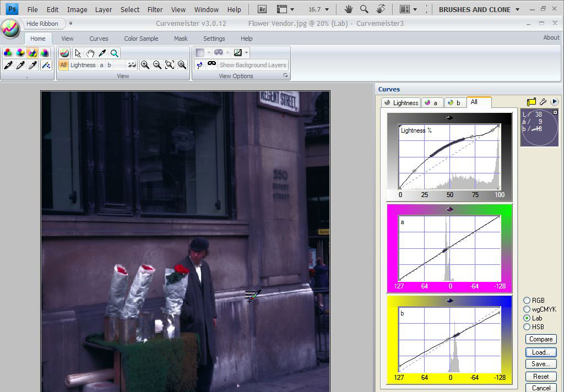Click the Save... button
The height and width of the screenshot is (392, 564).
click(x=541, y=364)
